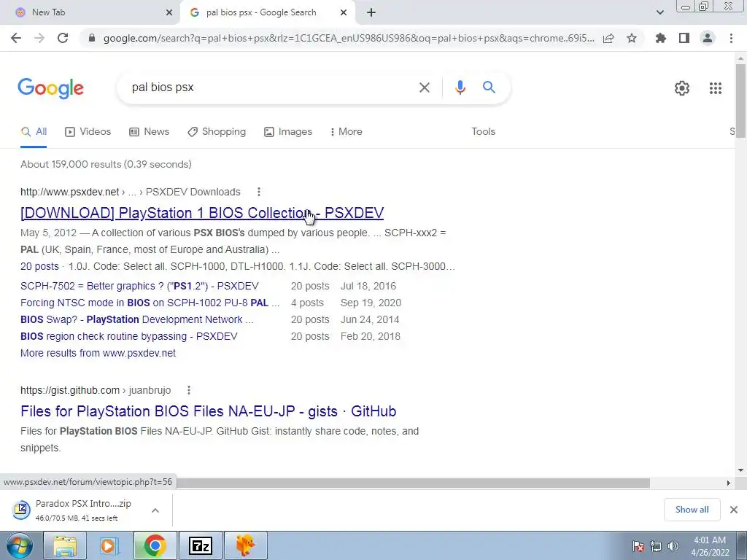Image resolution: width=747 pixels, height=560 pixels.
Task: Click the Action Center flag tray icon
Action: pos(638,545)
